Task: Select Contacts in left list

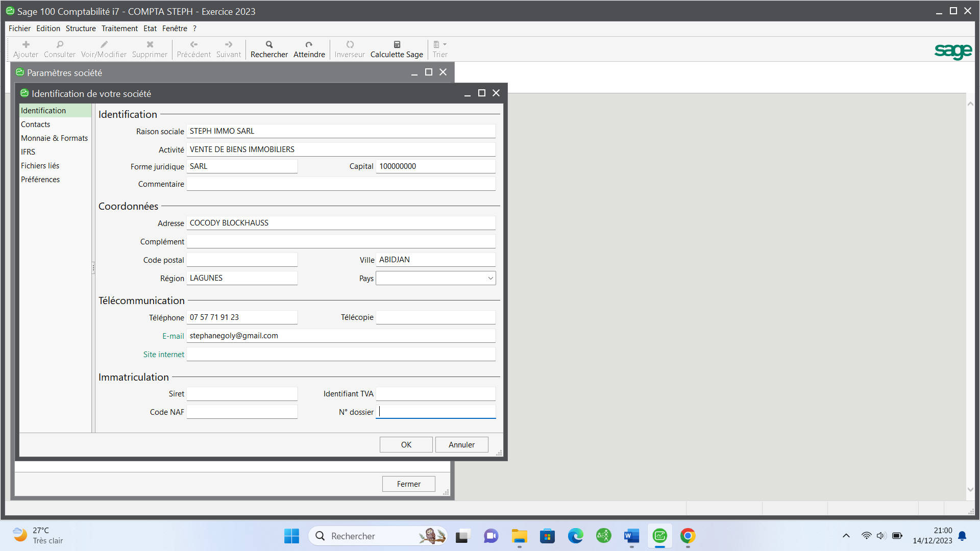Action: [x=55, y=124]
